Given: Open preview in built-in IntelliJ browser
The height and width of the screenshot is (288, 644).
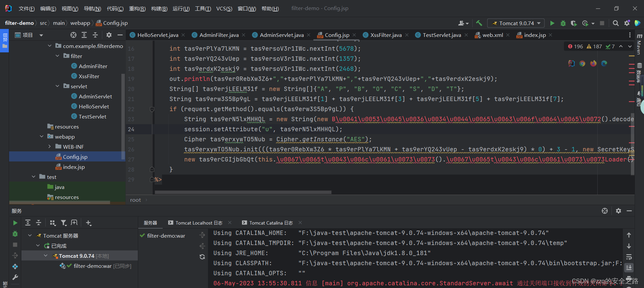Looking at the screenshot, I should (x=572, y=63).
